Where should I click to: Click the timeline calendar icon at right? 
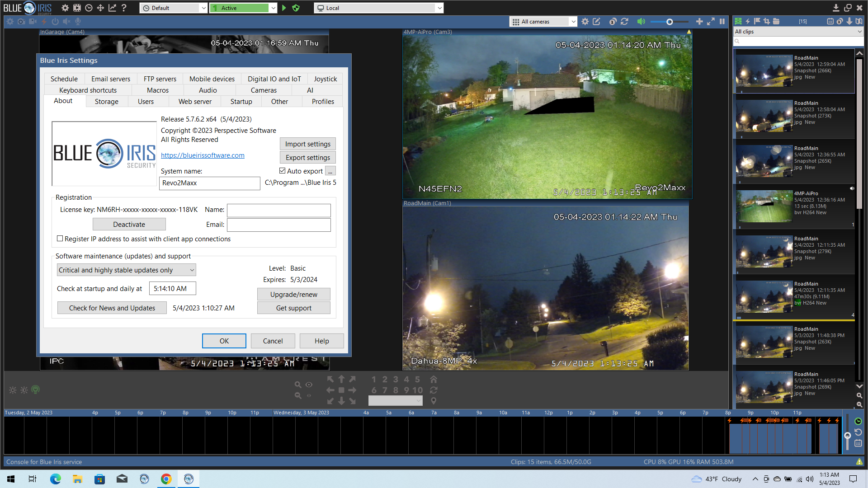(x=858, y=443)
